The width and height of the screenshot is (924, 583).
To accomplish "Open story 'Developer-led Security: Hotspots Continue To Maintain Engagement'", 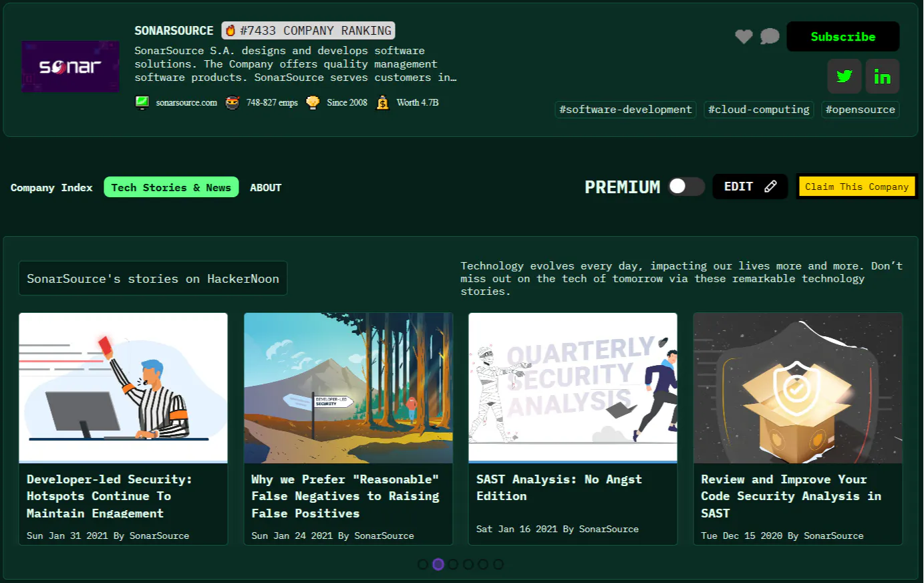I will tap(110, 496).
